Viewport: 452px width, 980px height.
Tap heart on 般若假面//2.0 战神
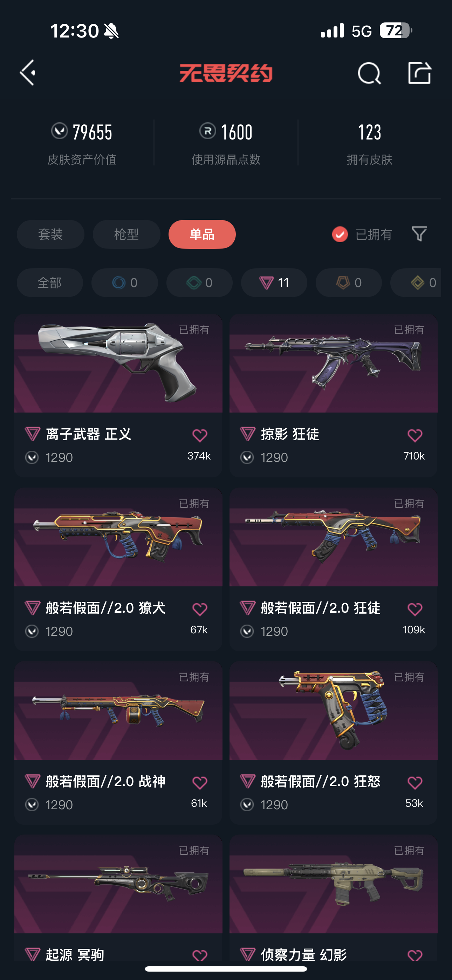click(199, 783)
